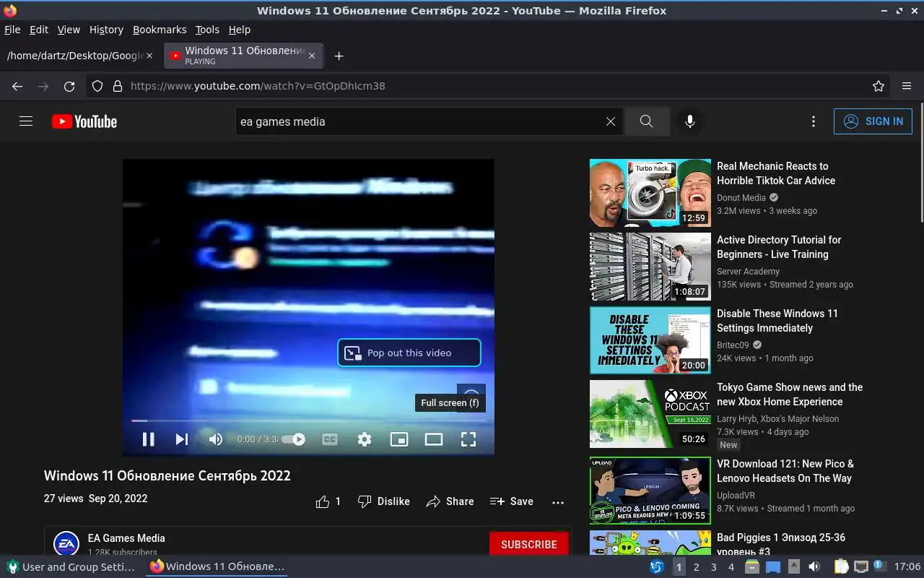The image size is (924, 578).
Task: Open more actions ellipsis under video
Action: point(558,501)
